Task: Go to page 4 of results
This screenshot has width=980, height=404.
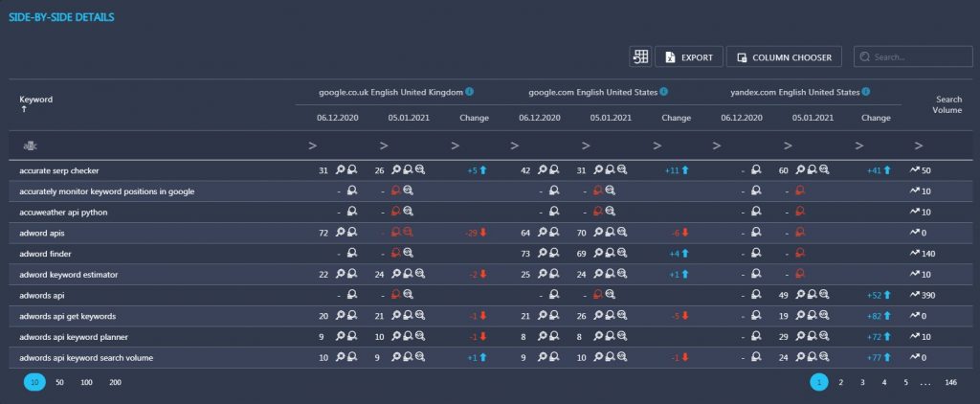Action: tap(883, 382)
